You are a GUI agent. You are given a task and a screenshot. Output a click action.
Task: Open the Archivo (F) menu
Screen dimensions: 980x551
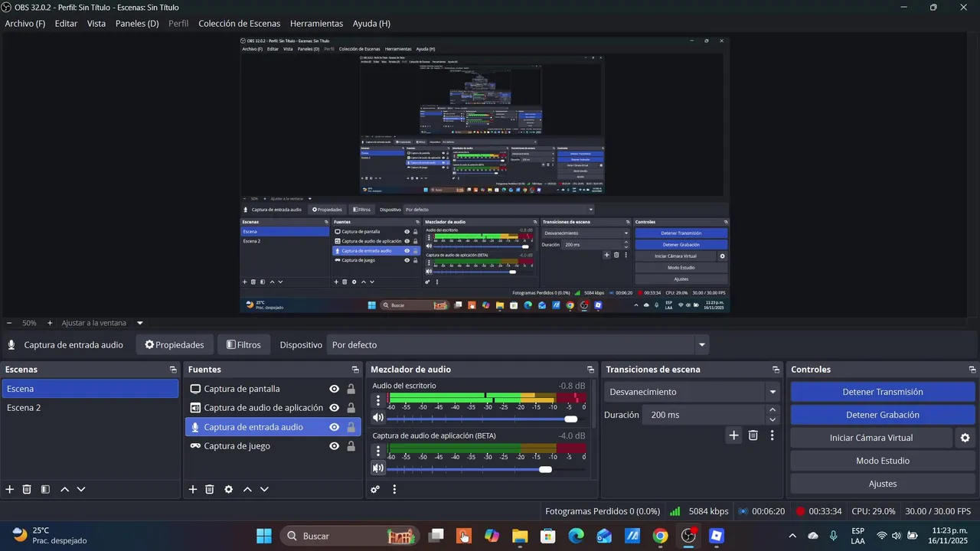25,24
